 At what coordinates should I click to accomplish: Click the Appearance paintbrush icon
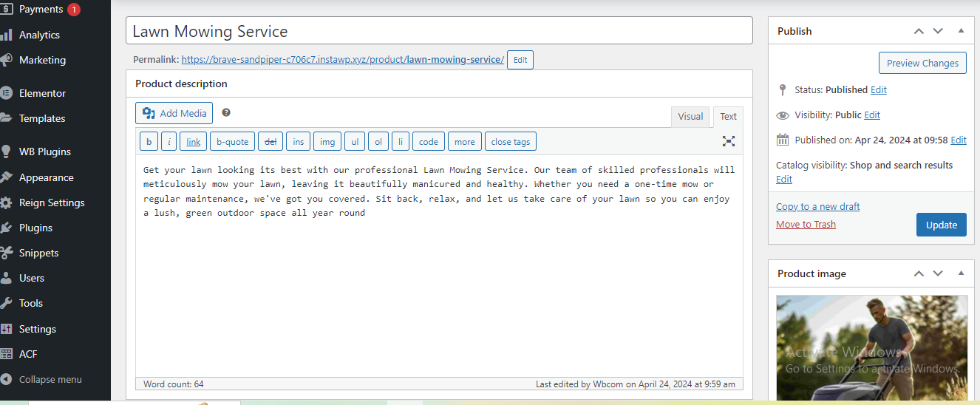7,177
